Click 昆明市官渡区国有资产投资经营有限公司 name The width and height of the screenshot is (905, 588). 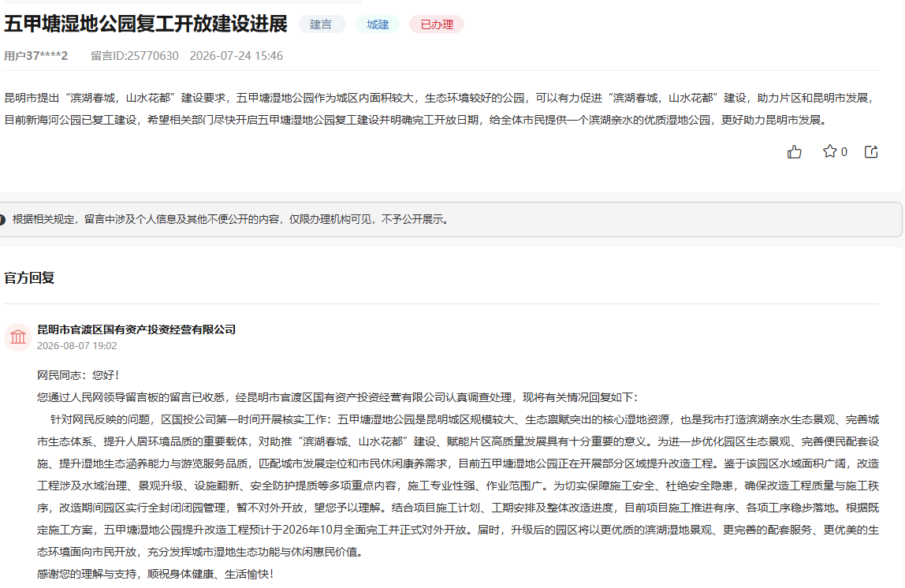pyautogui.click(x=136, y=329)
